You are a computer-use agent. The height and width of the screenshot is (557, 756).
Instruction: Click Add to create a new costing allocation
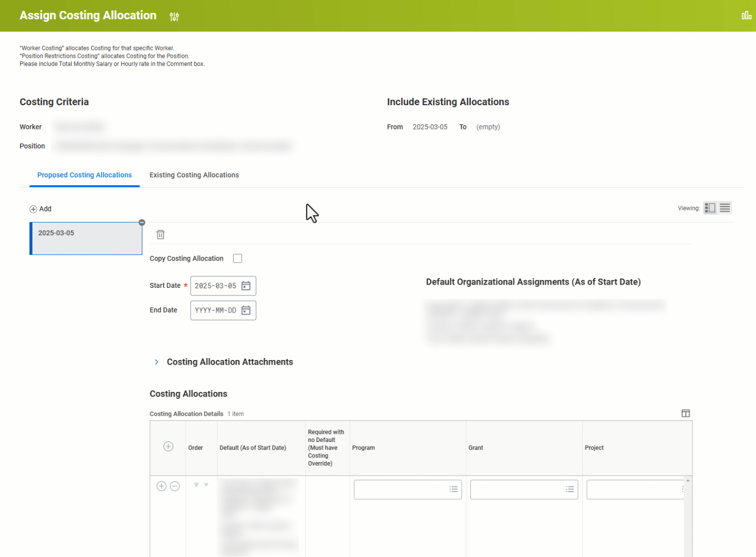coord(40,209)
